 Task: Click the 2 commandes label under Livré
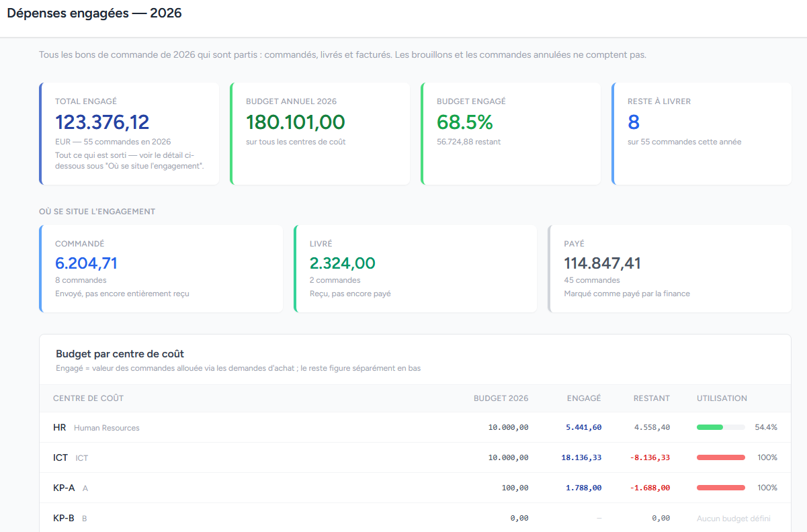[335, 280]
